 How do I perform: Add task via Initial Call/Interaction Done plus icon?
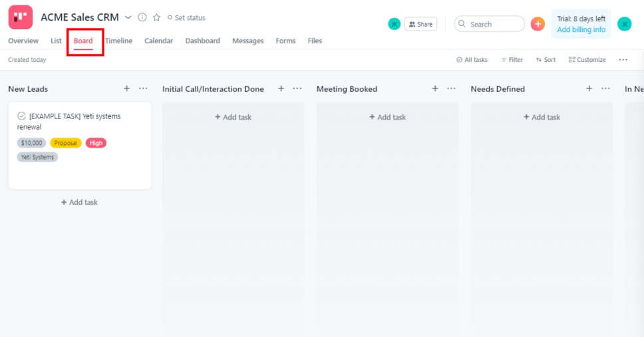pos(281,88)
